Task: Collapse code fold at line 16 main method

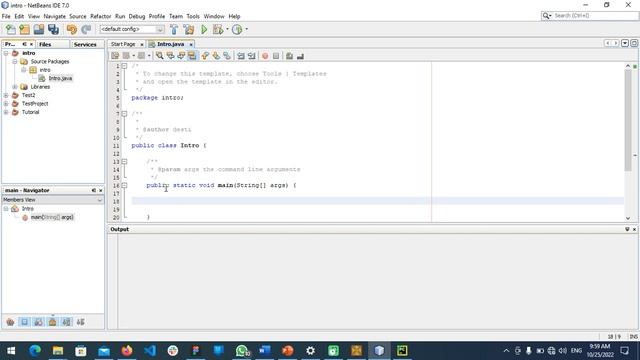Action: (124, 185)
